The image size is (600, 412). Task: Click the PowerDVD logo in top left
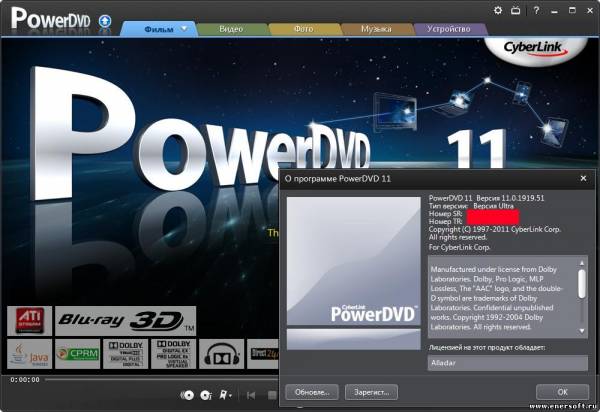51,20
